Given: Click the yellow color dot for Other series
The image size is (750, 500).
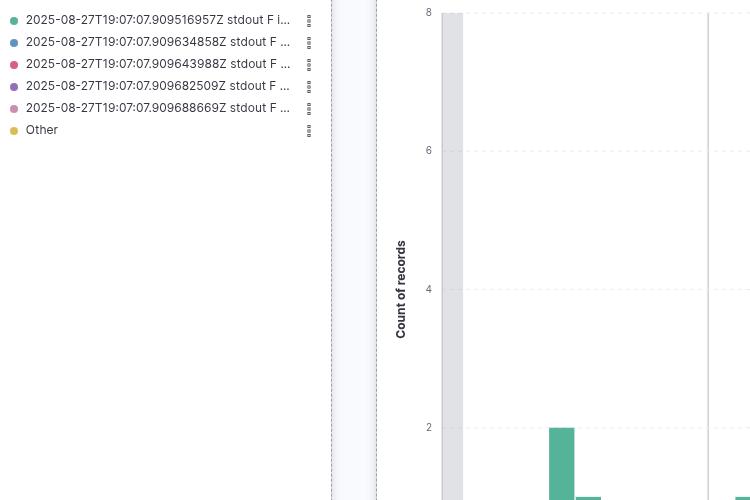Looking at the screenshot, I should [14, 131].
